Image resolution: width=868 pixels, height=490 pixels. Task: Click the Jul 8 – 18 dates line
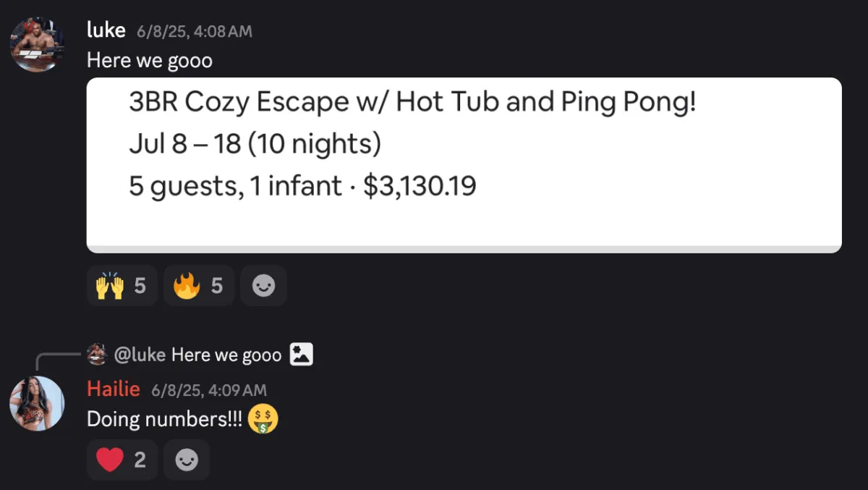click(255, 144)
